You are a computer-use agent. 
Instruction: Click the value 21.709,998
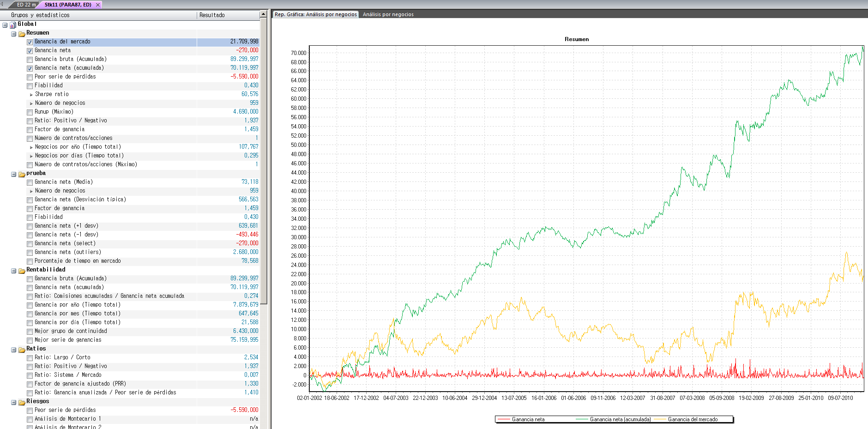point(244,42)
